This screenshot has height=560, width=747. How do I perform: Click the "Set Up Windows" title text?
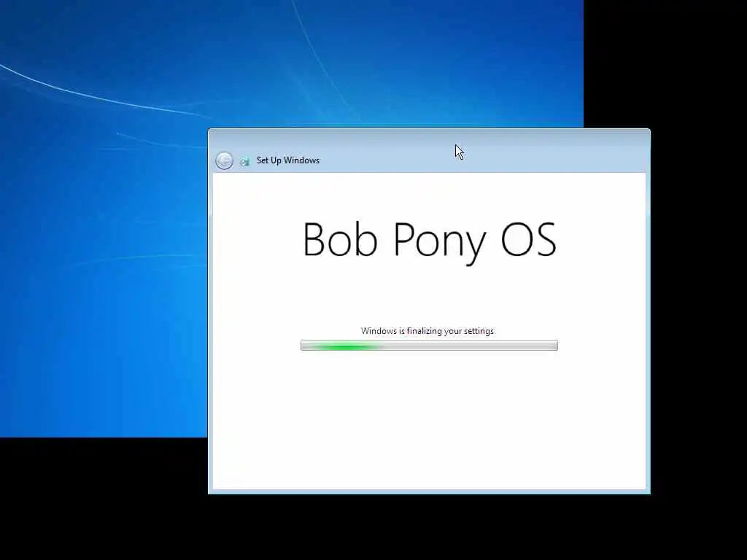(287, 160)
